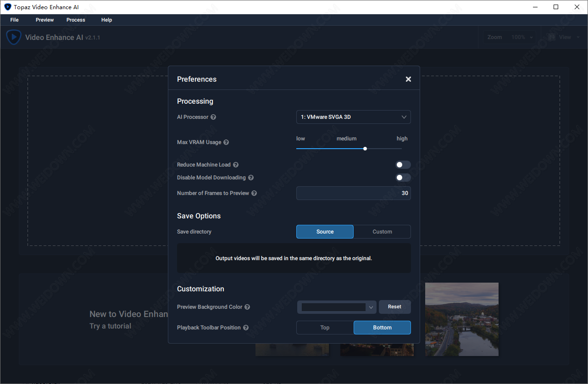Reset the preview background color
The image size is (588, 384).
[394, 307]
